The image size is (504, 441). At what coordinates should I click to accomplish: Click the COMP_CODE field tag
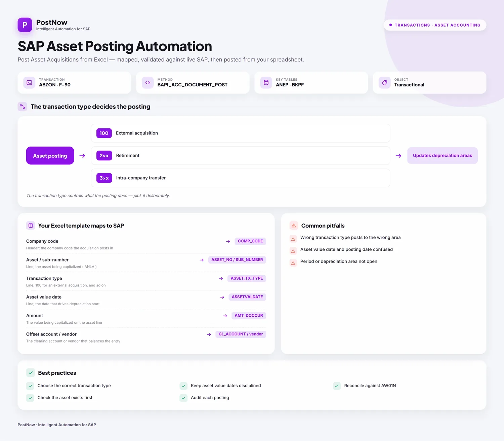coord(250,241)
